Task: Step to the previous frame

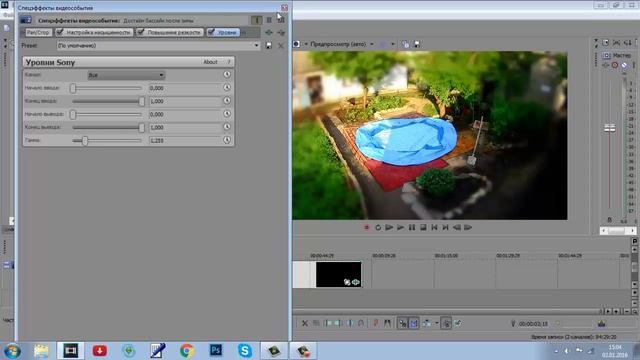Action: tap(457, 227)
